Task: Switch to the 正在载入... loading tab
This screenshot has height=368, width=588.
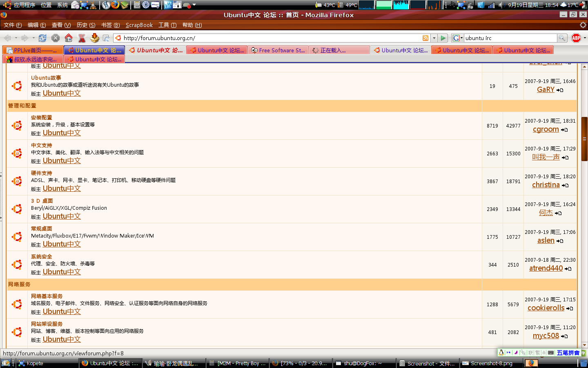Action: pos(339,50)
